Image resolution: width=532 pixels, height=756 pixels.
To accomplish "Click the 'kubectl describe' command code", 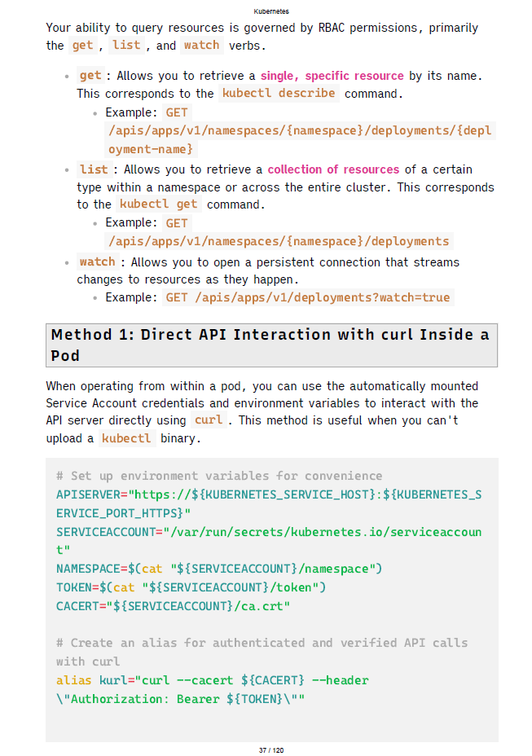I will pos(279,94).
